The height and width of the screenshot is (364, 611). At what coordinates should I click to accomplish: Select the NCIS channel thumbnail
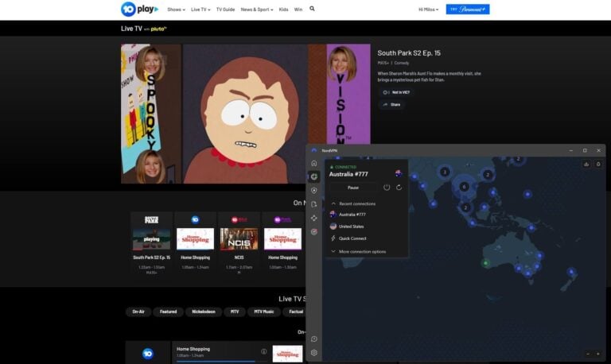click(239, 238)
